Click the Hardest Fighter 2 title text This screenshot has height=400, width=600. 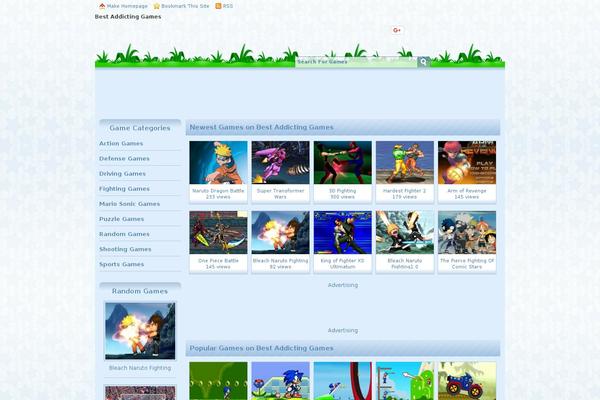pos(404,191)
